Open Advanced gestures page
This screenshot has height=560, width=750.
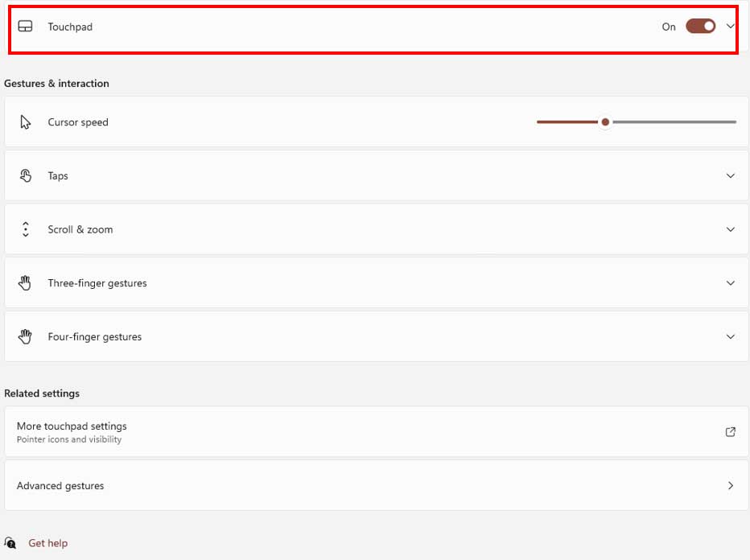[x=376, y=485]
